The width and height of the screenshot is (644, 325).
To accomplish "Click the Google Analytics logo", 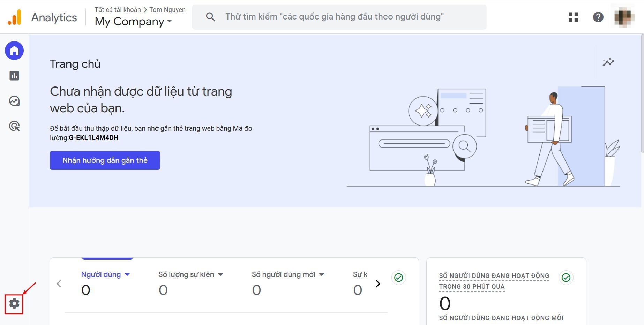I will (x=15, y=17).
